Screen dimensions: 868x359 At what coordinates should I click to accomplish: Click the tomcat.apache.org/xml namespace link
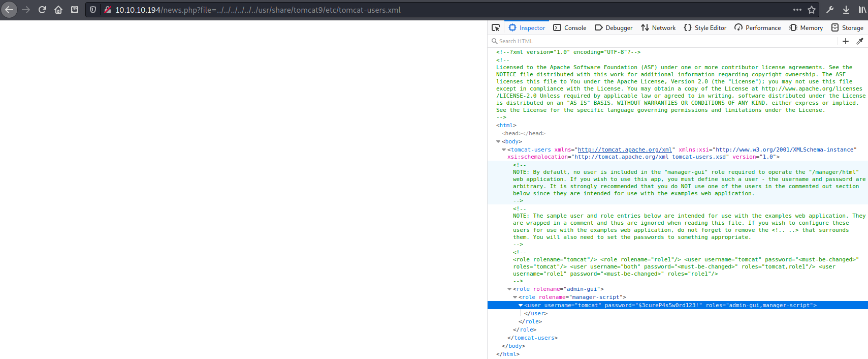pyautogui.click(x=624, y=150)
